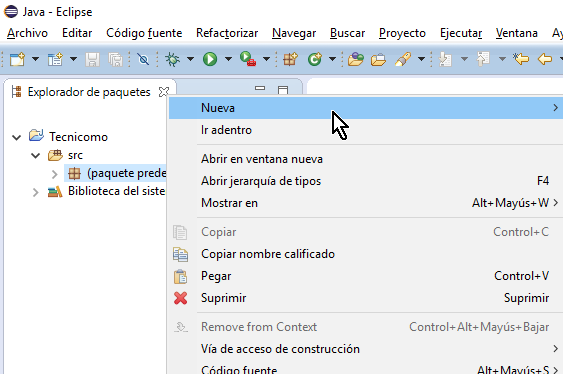This screenshot has width=563, height=374.
Task: Open the Ventana menu
Action: 517,33
